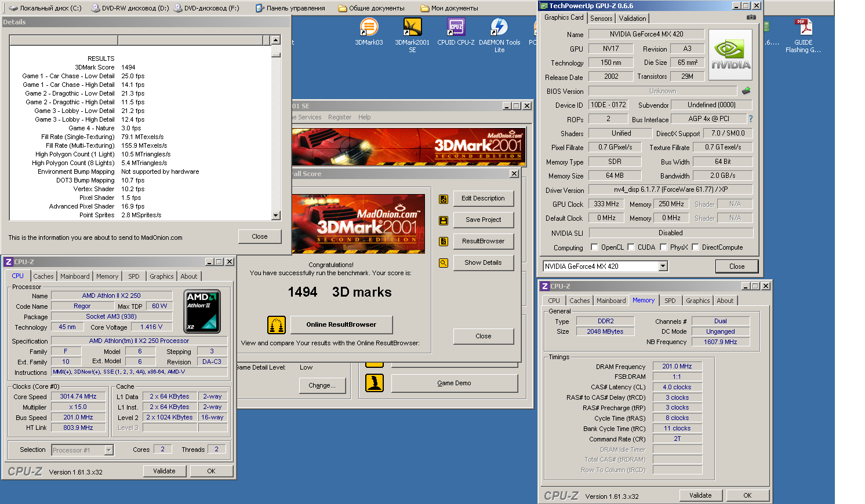This screenshot has width=865, height=504.
Task: Click the DRAM Frequency value 201.0 MHz
Action: 677,367
